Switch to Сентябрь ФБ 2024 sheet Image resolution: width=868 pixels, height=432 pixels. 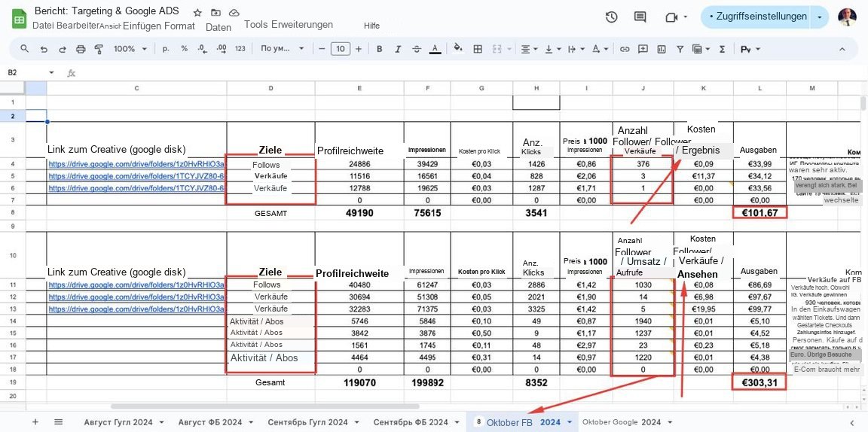point(411,422)
